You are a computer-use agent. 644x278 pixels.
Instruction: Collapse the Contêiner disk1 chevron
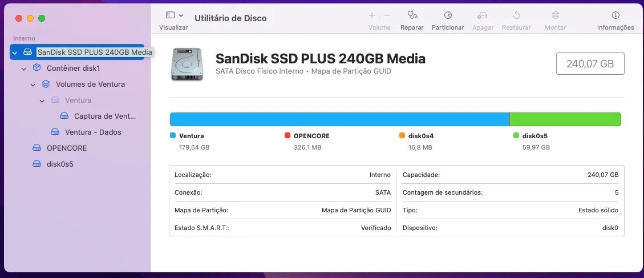tap(24, 69)
